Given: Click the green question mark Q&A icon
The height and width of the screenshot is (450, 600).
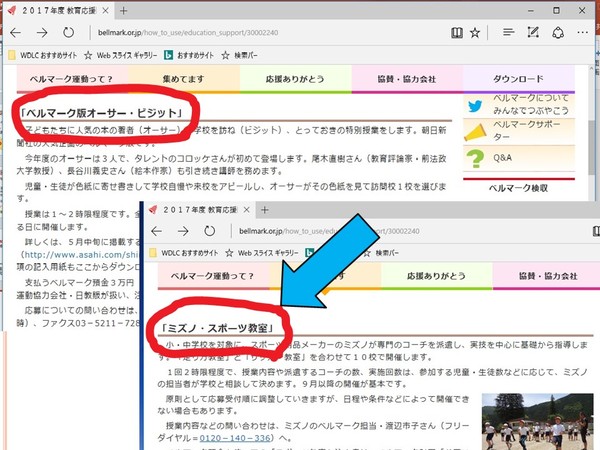Looking at the screenshot, I should click(475, 158).
